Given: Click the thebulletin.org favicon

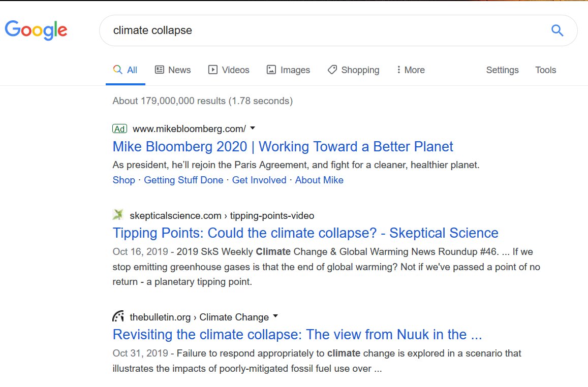Looking at the screenshot, I should tap(118, 316).
